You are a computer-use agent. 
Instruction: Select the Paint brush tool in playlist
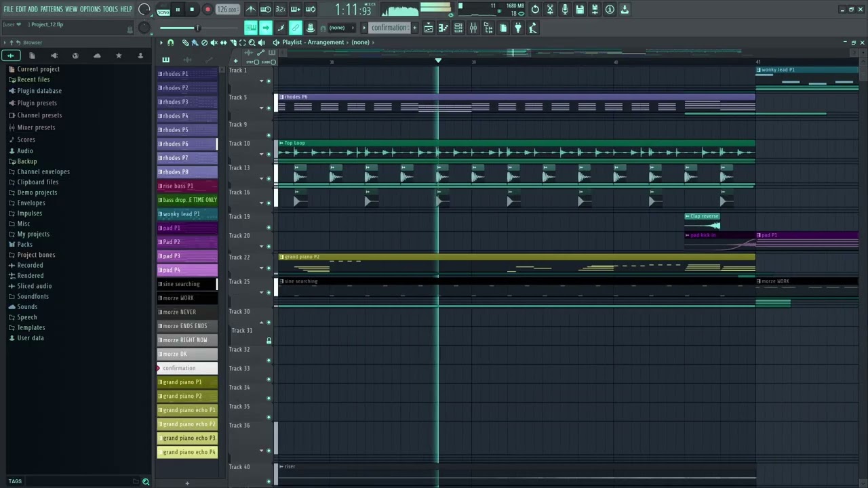pos(195,43)
